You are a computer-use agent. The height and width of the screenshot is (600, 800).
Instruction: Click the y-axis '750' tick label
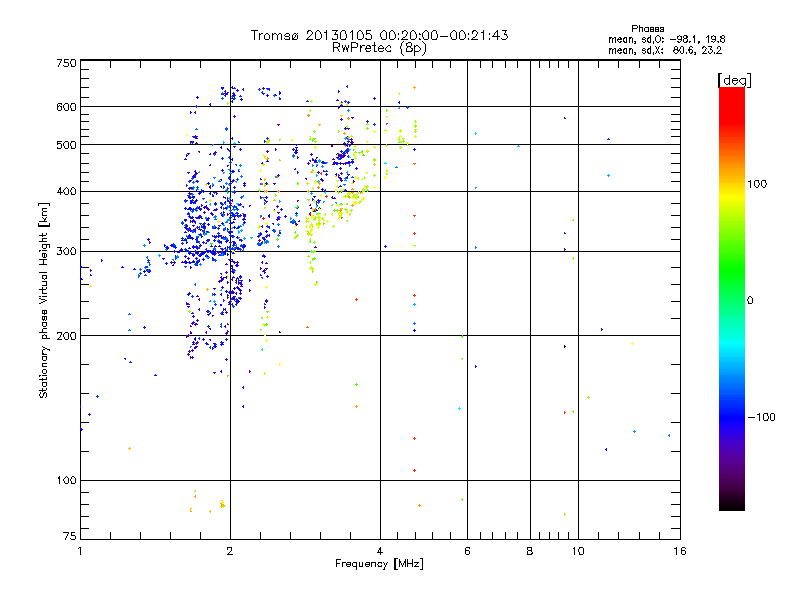[66, 63]
